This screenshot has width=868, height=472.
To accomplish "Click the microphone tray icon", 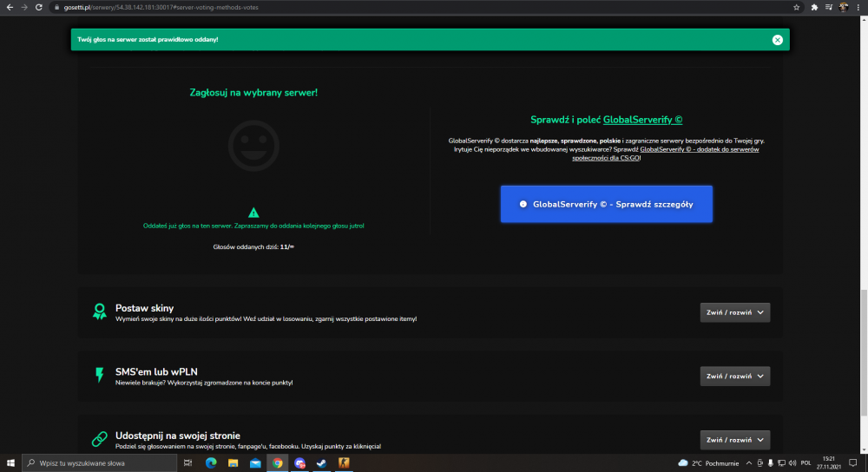I will tap(770, 463).
